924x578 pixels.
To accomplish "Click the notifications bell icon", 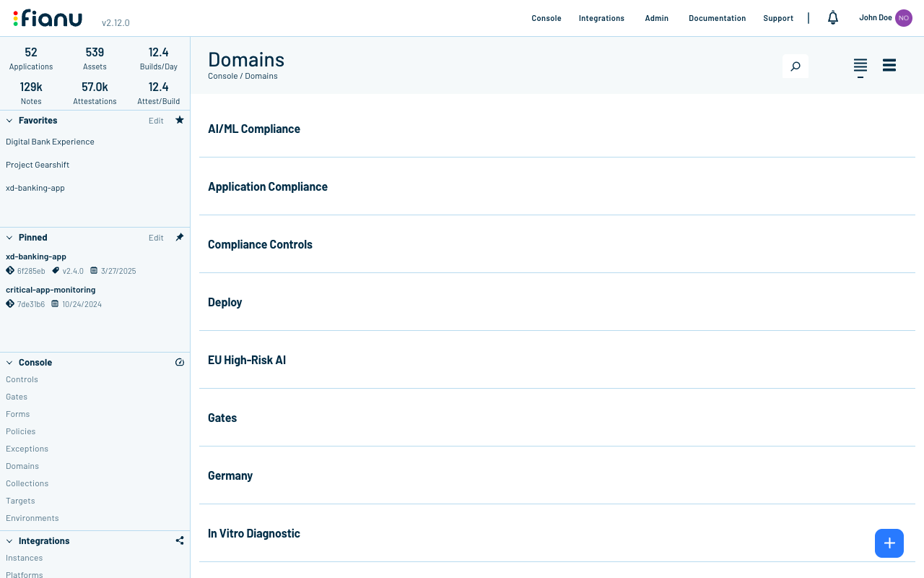I will (x=833, y=17).
